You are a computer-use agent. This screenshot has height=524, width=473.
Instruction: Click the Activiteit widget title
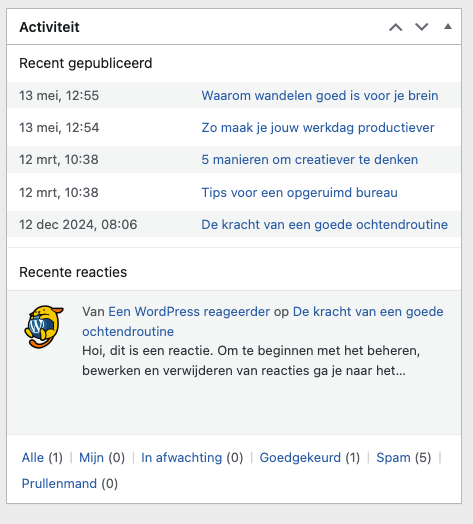tap(49, 27)
